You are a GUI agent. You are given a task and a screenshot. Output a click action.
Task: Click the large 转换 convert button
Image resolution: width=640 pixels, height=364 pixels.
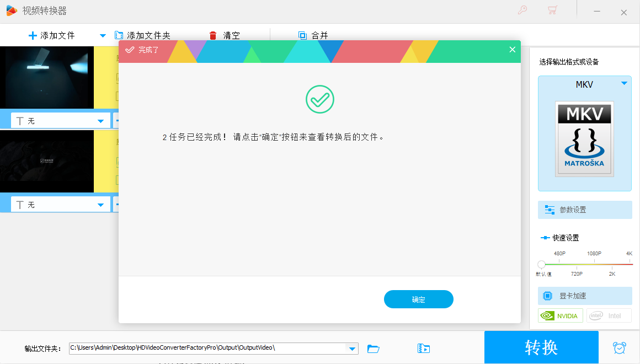541,347
